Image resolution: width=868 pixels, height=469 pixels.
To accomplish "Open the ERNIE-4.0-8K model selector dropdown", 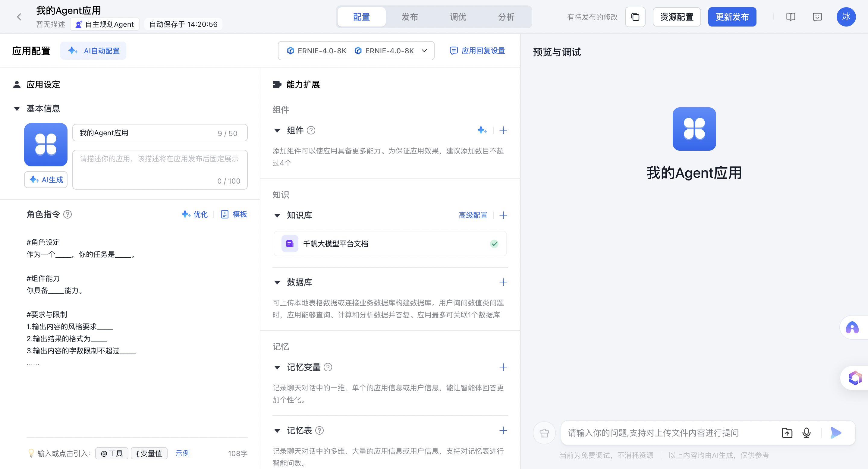I will pos(356,51).
